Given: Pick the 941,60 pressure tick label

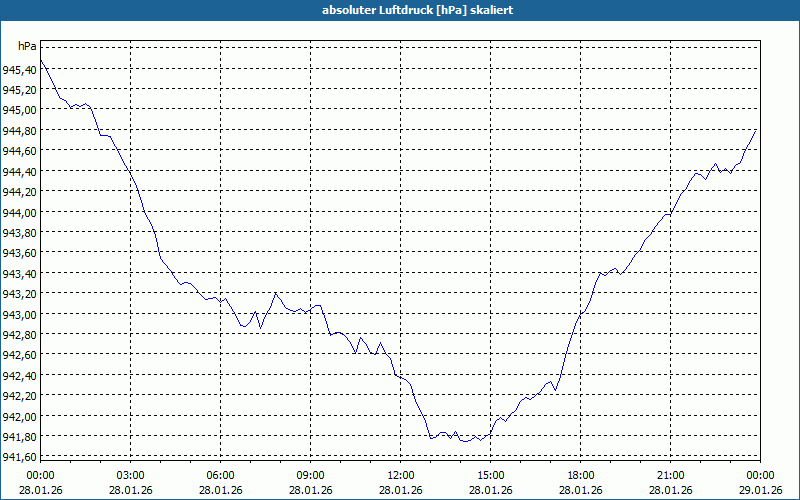Looking at the screenshot, I should [x=19, y=457].
